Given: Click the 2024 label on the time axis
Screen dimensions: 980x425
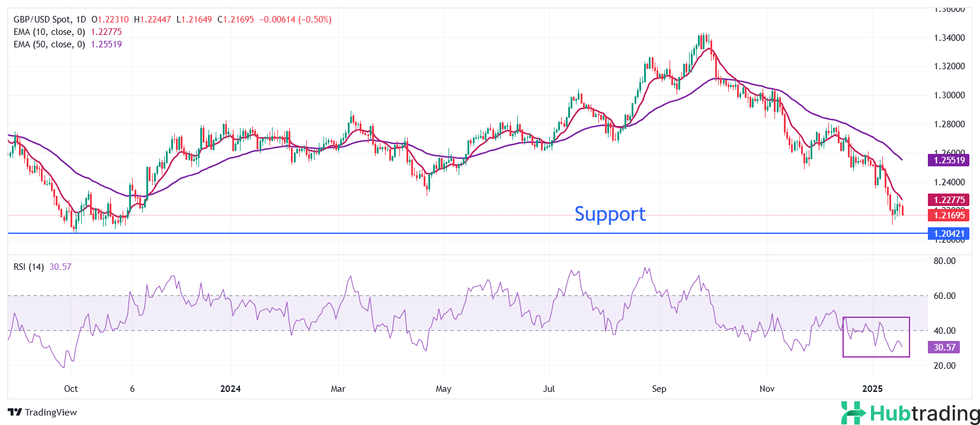Looking at the screenshot, I should (230, 389).
